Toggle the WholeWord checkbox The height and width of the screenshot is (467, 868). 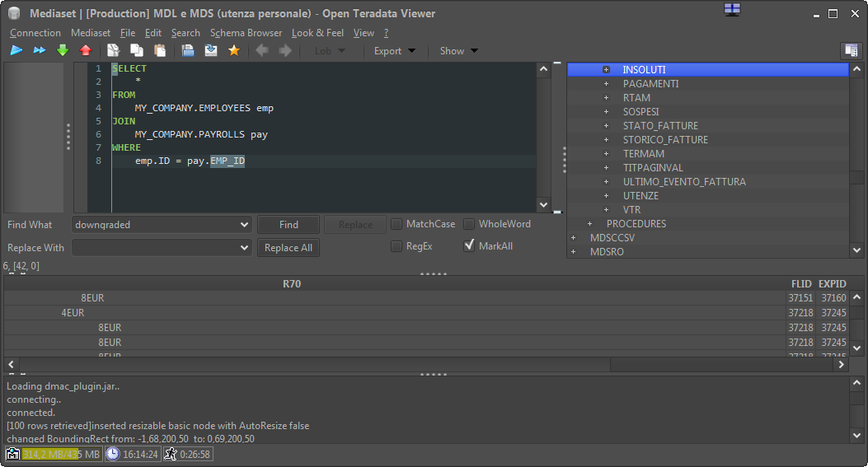(469, 224)
